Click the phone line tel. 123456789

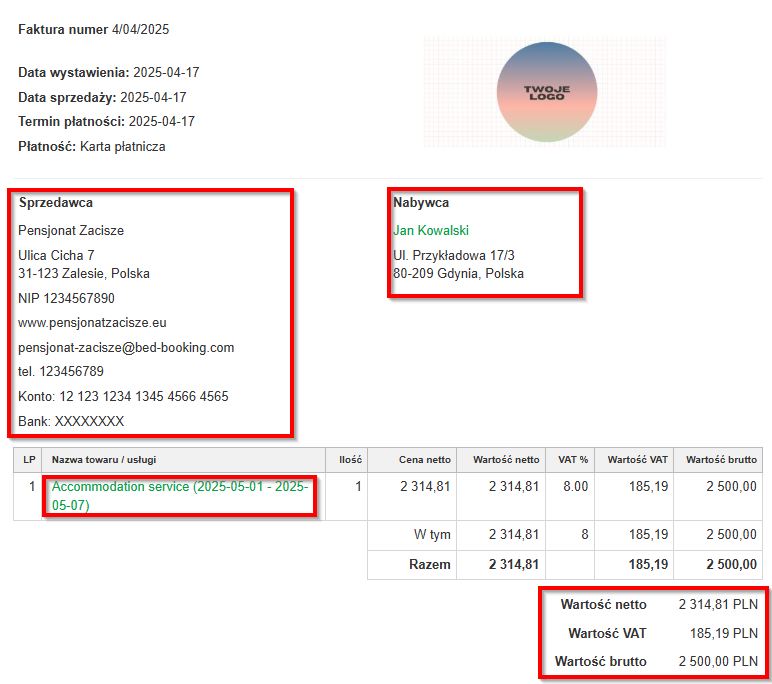pos(61,371)
